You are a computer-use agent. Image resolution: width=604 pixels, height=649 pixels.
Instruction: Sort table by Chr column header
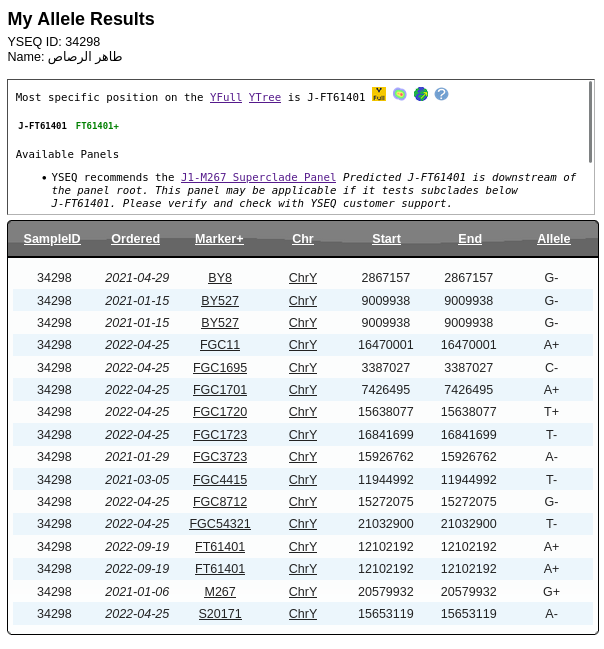tap(303, 239)
